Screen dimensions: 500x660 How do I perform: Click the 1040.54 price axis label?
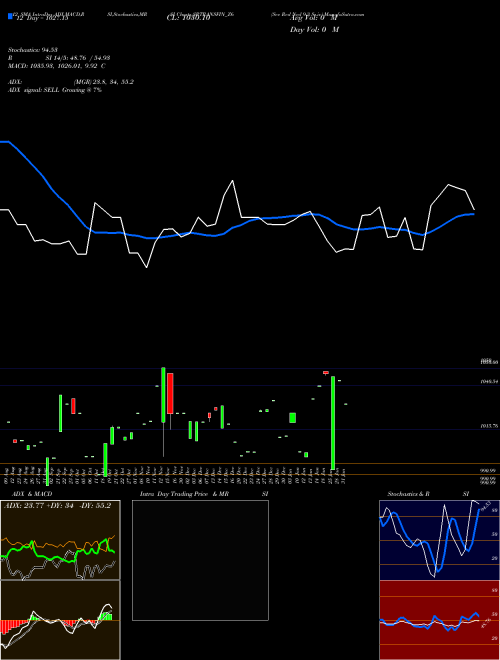click(489, 382)
